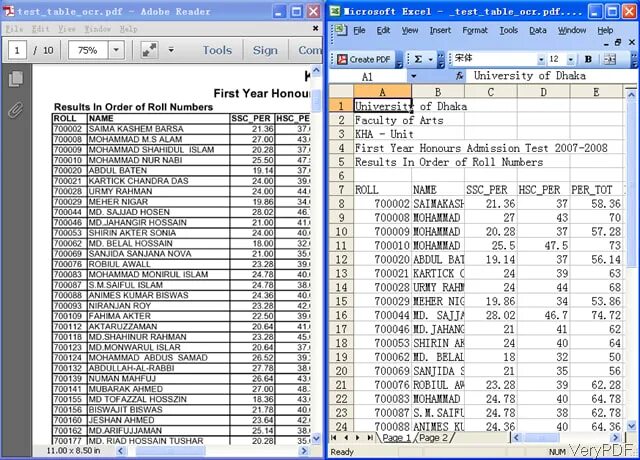Click the Excel vertical scrollbar down arrow
Image resolution: width=640 pixels, height=460 pixels.
[x=631, y=427]
